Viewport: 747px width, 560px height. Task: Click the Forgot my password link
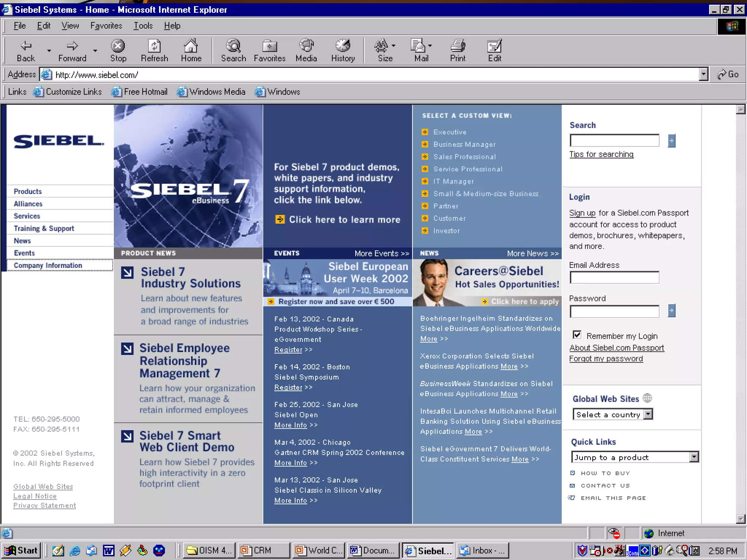606,359
